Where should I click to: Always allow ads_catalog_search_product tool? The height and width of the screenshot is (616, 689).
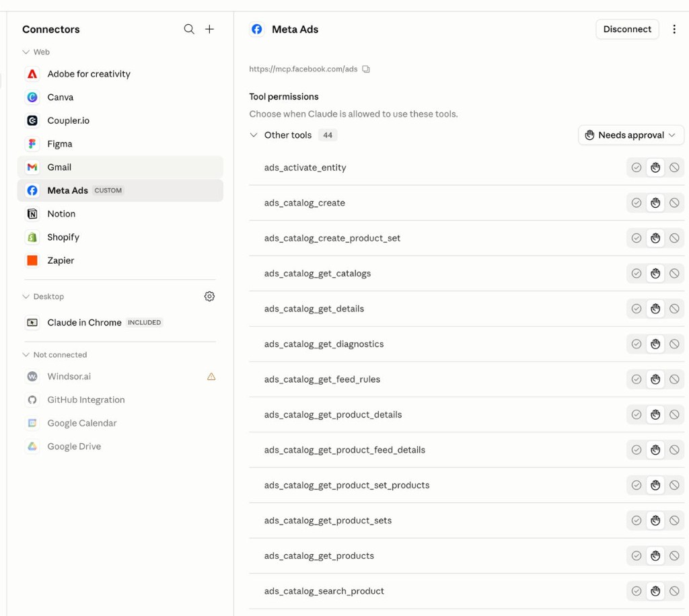(x=637, y=591)
